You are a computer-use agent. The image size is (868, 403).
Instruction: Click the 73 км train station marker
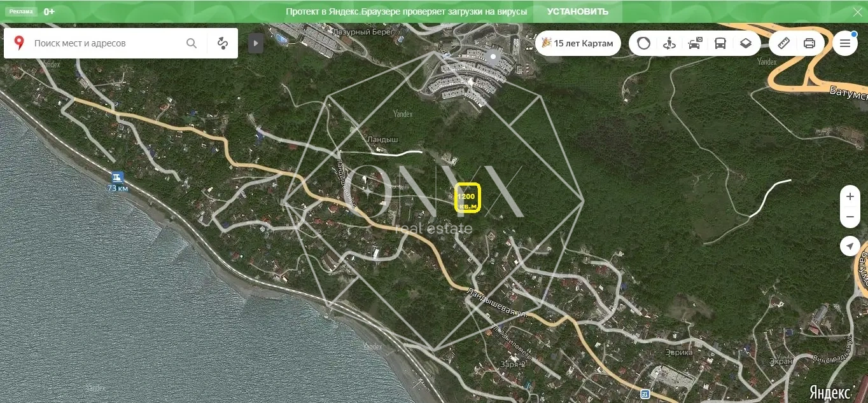point(118,177)
